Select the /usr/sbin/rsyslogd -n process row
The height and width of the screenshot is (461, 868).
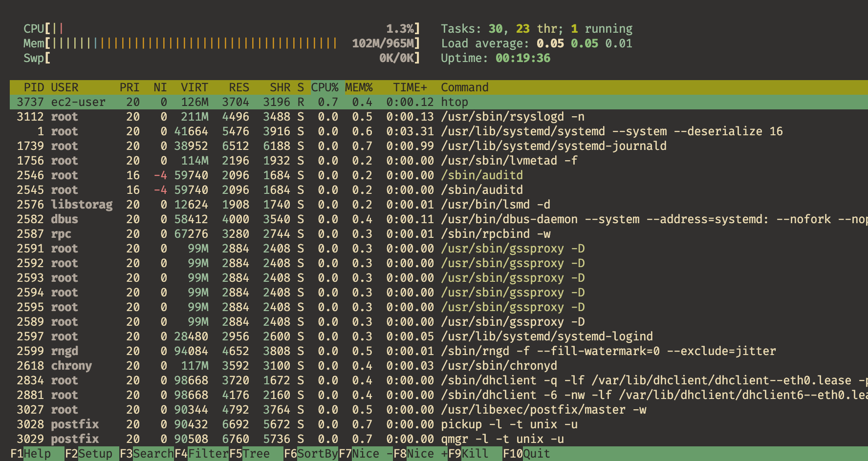click(x=439, y=117)
